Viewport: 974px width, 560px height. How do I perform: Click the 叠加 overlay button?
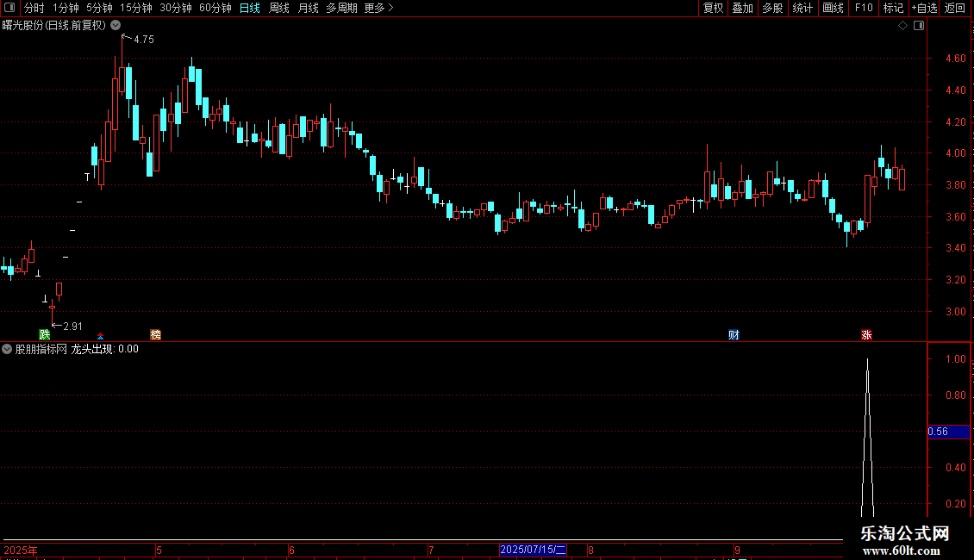click(x=742, y=8)
